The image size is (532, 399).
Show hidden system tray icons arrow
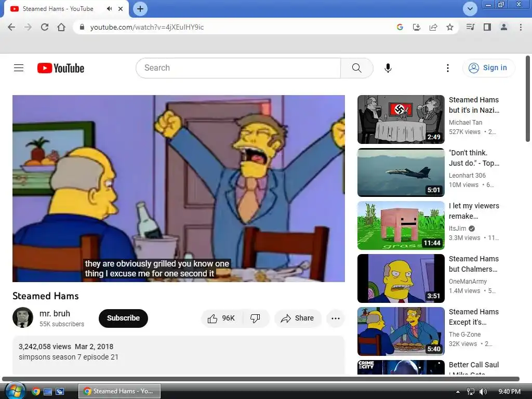point(458,392)
